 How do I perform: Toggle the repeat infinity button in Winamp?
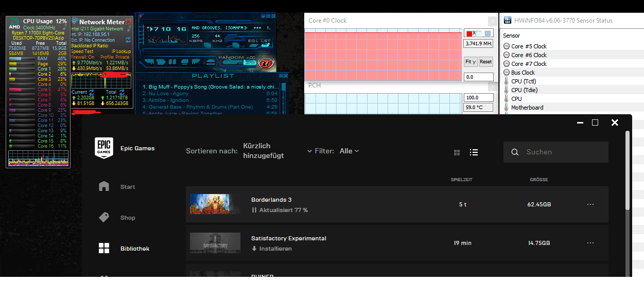250,62
